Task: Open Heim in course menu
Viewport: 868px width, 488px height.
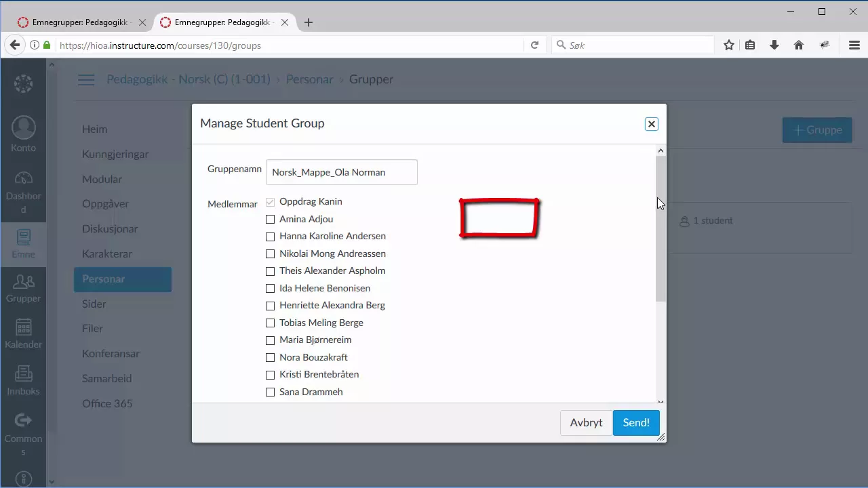Action: pyautogui.click(x=95, y=129)
